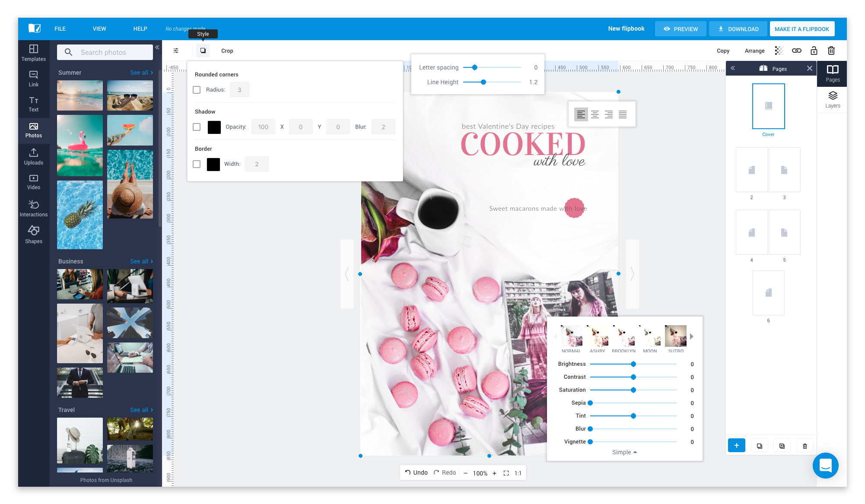Image resolution: width=865 pixels, height=504 pixels.
Task: Open the transparency checkerboard icon
Action: [x=779, y=51]
